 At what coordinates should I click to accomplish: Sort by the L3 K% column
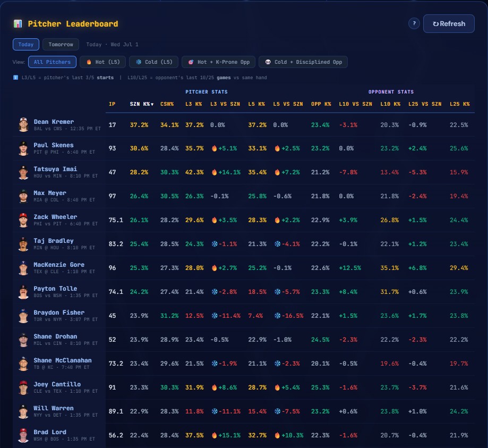(x=194, y=104)
